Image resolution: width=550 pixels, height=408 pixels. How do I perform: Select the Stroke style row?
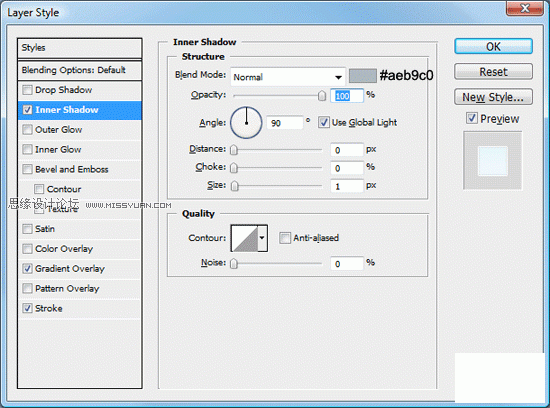coord(80,308)
